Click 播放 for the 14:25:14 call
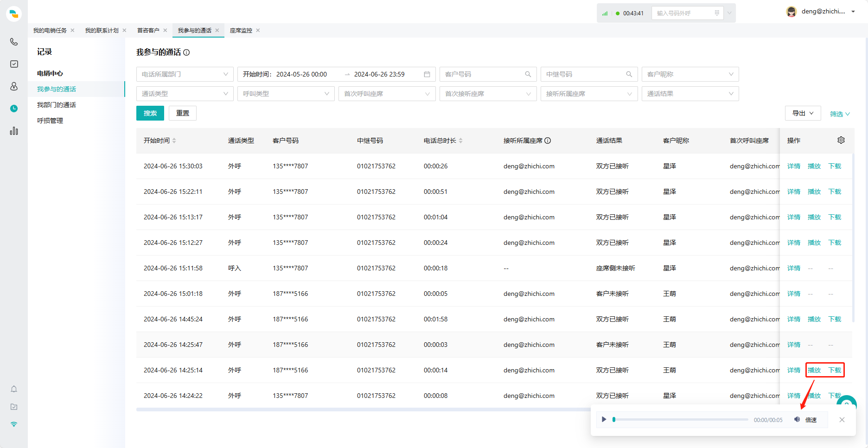Screen dimensions: 868x448 tap(814, 370)
